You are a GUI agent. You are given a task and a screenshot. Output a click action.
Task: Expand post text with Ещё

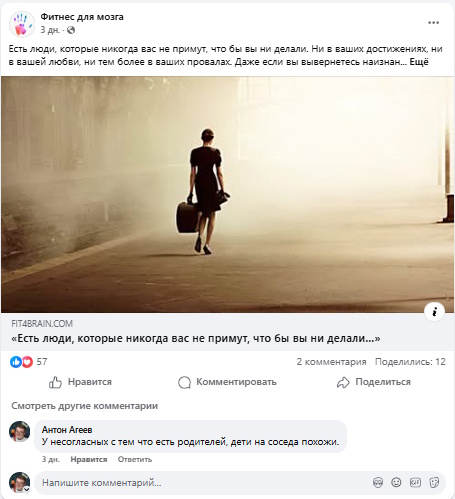click(419, 62)
